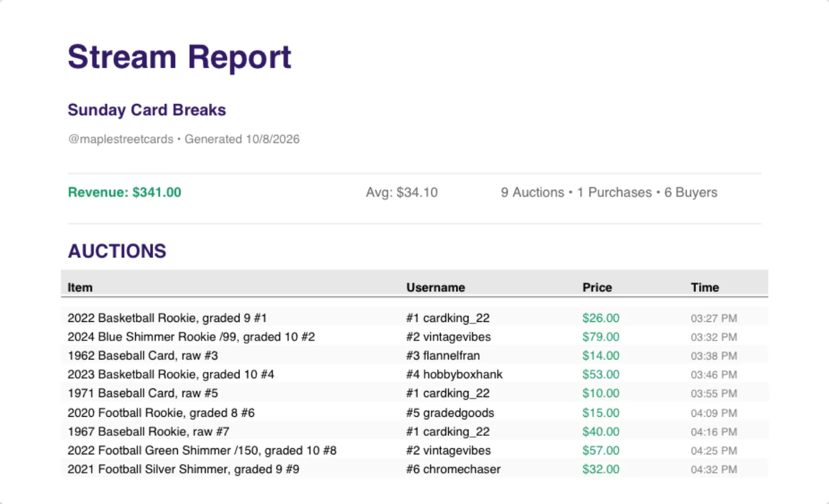Click the $26.00 price

(x=600, y=318)
